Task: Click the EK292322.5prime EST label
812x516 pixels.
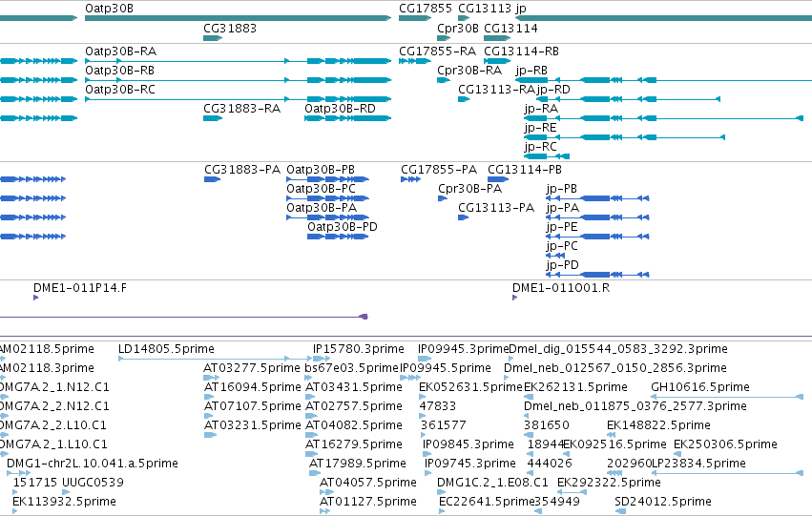Action: pos(609,484)
